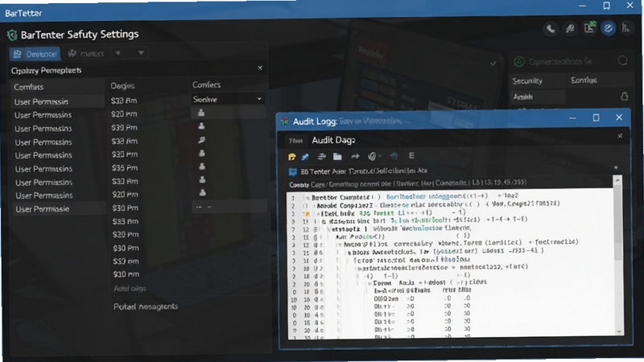Click the phone icon in the top-right toolbar
Image resolution: width=644 pixels, height=362 pixels.
551,28
